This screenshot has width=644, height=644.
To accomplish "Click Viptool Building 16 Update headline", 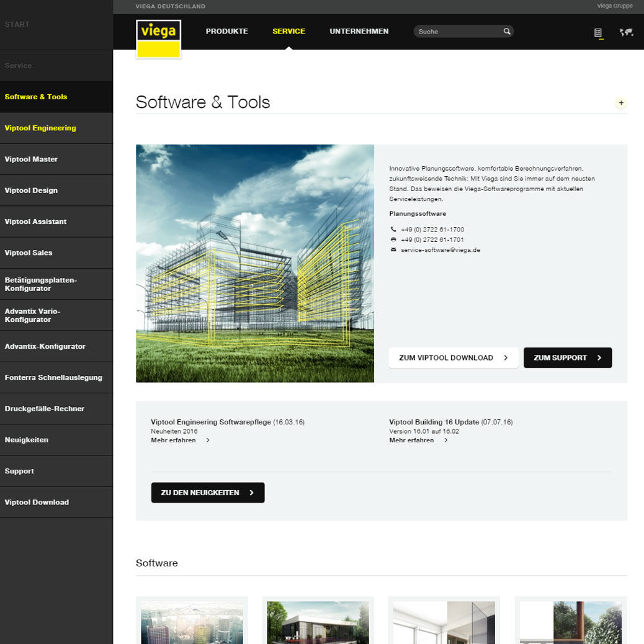I will (x=434, y=422).
